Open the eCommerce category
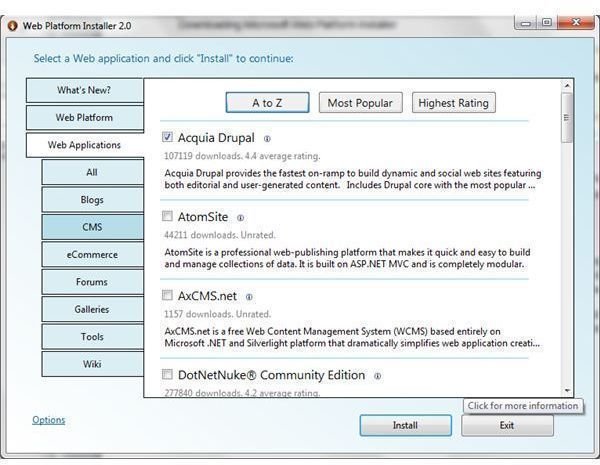This screenshot has width=600, height=465. 92,255
